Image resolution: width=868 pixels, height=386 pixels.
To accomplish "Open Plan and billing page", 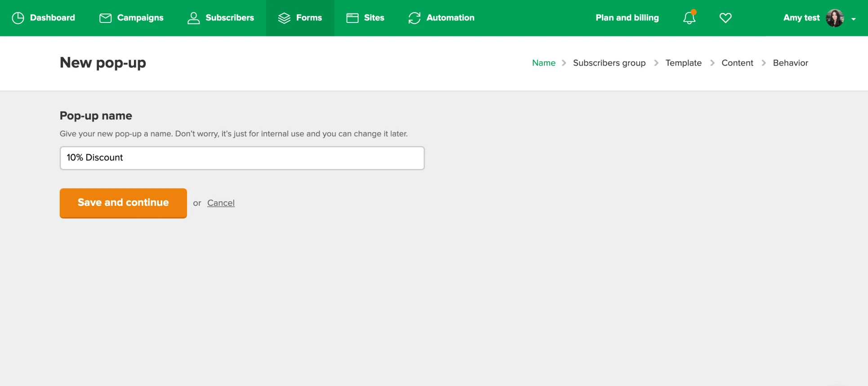I will (627, 18).
